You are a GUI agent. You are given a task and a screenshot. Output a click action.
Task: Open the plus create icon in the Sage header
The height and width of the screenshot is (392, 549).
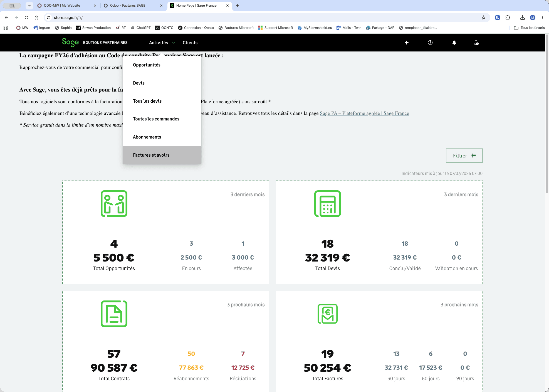click(407, 43)
